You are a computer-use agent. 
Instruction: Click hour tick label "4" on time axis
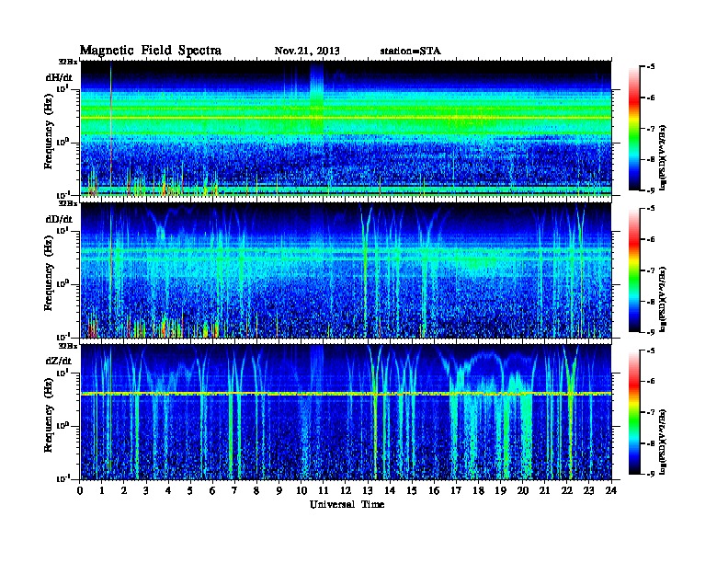click(168, 491)
